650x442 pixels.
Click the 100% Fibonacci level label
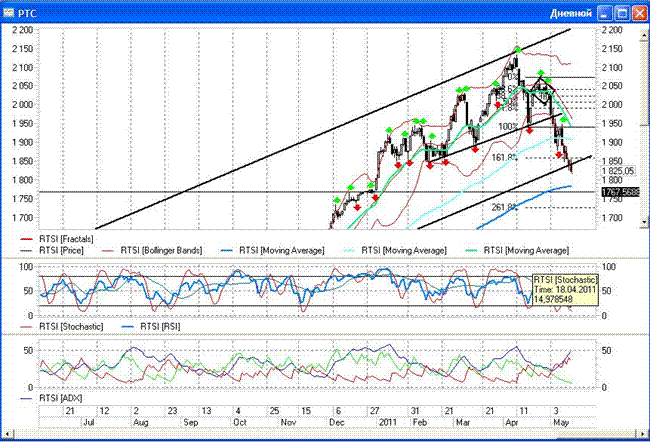tap(508, 126)
